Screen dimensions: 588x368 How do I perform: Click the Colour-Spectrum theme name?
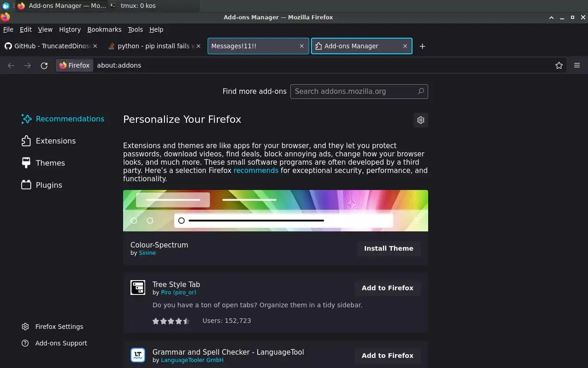click(159, 245)
